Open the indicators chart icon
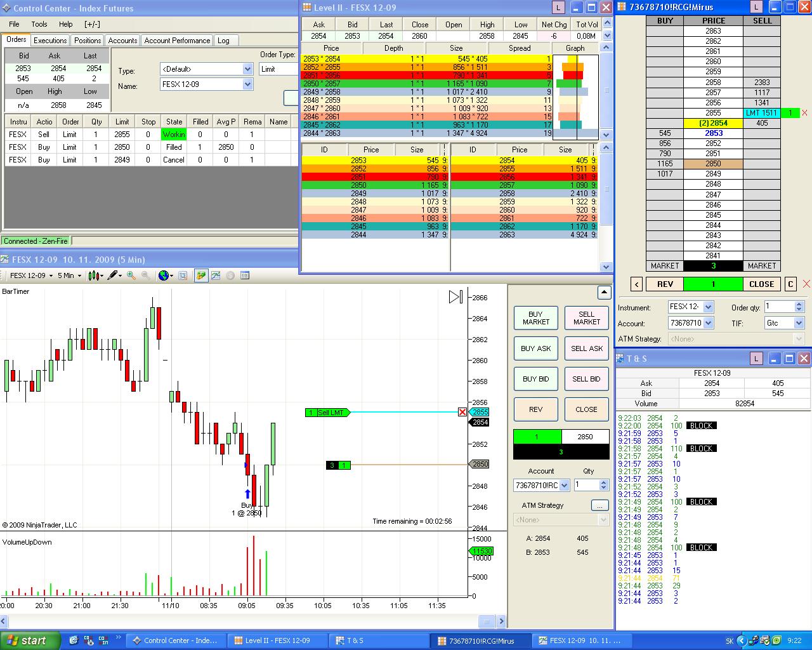The width and height of the screenshot is (812, 650). coord(216,275)
